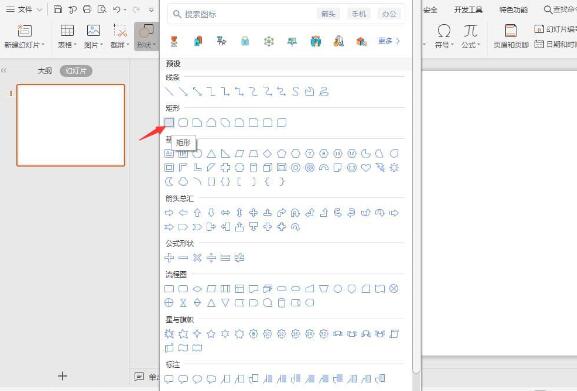Click the 办公 search tag
577x391 pixels.
click(x=389, y=14)
